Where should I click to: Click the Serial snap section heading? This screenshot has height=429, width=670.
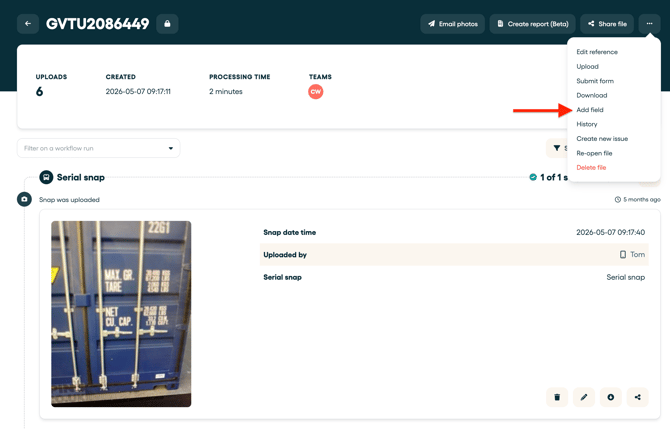click(81, 177)
